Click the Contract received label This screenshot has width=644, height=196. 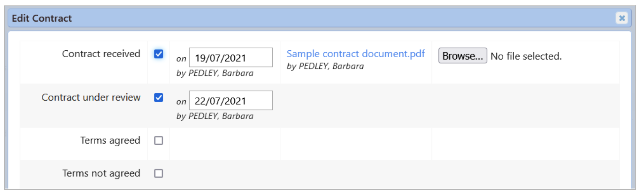click(101, 54)
